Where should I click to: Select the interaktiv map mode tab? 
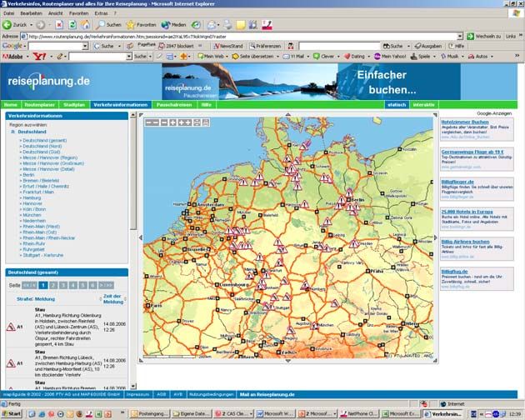point(423,105)
